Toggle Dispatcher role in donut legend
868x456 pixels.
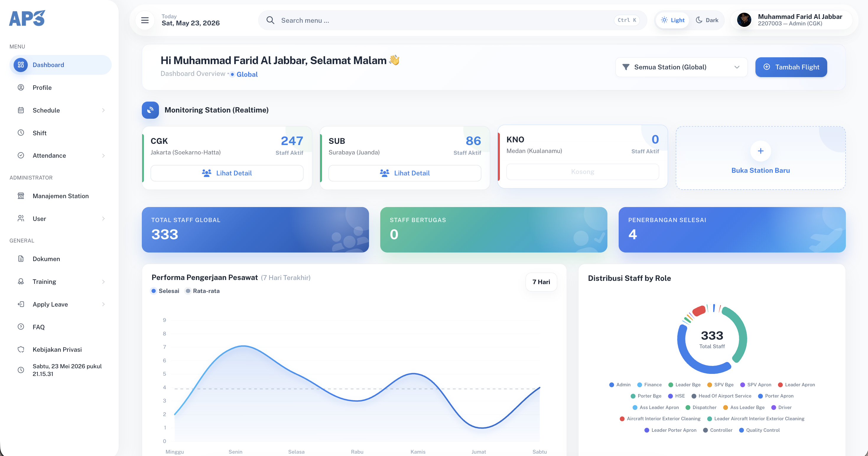[701, 407]
